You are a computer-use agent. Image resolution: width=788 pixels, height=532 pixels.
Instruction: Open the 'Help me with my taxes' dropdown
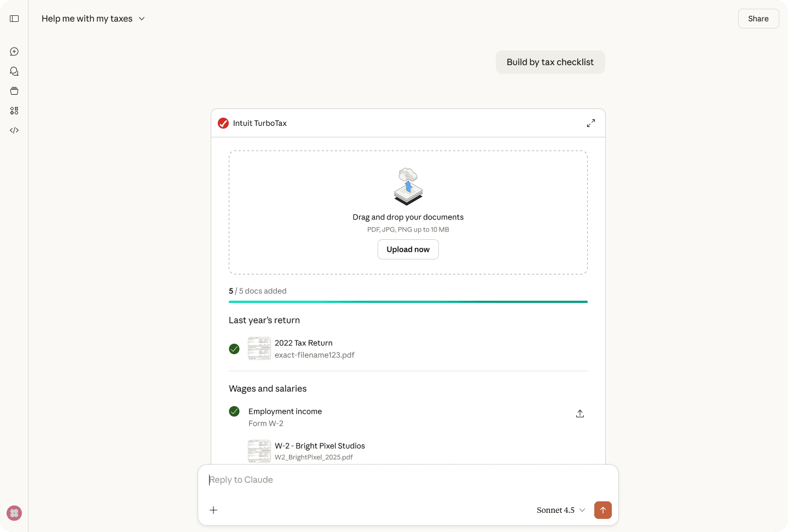point(93,19)
